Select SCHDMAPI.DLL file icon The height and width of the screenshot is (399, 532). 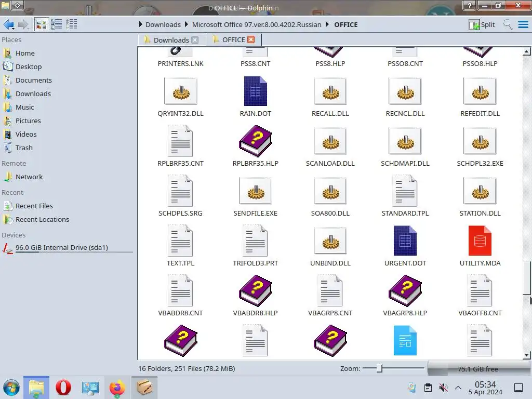tap(405, 141)
